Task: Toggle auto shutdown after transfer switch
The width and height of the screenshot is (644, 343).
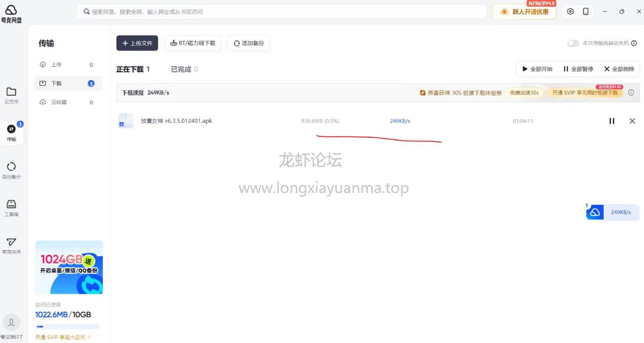Action: tap(573, 43)
